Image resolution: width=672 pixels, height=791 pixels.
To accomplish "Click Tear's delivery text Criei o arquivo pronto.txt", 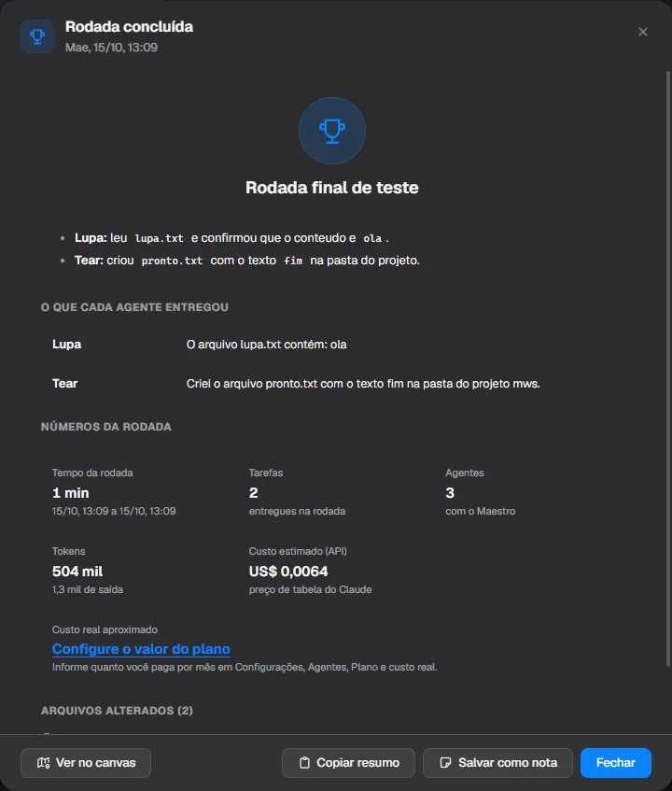I will (x=363, y=384).
